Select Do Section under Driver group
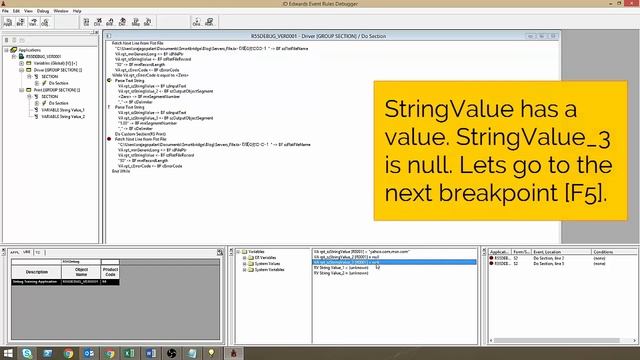The image size is (640, 360). 58,83
